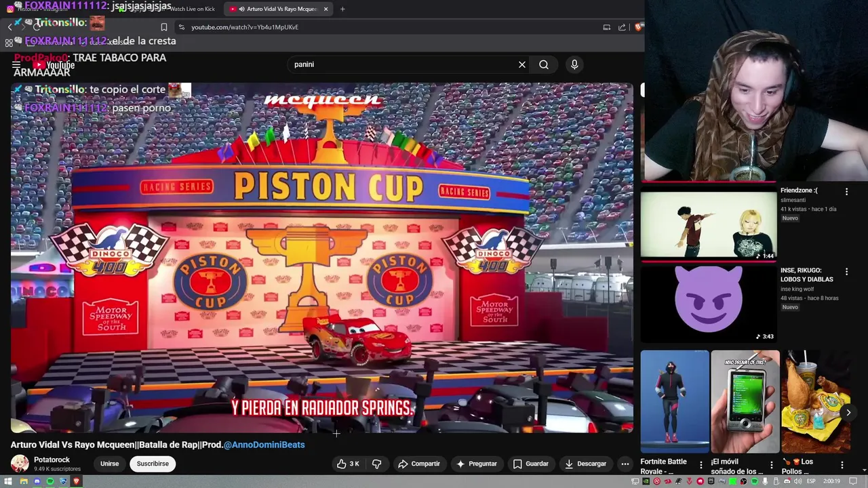This screenshot has width=868, height=488.
Task: Click the Suscribirse button
Action: coord(153,464)
